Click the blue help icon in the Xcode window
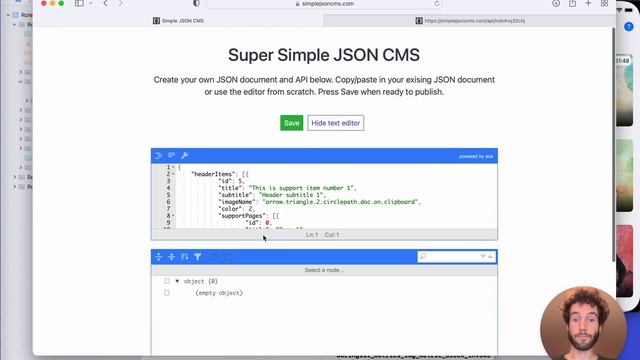 pos(629,27)
